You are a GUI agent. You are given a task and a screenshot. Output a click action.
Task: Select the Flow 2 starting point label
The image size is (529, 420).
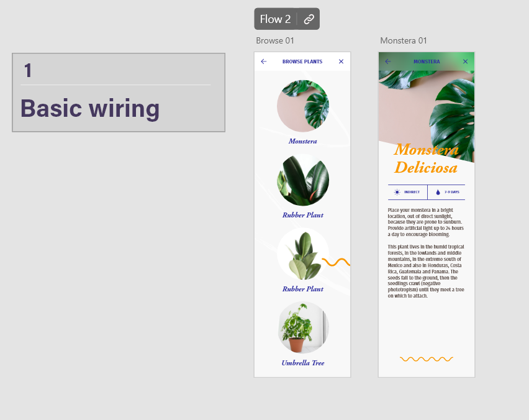[275, 19]
